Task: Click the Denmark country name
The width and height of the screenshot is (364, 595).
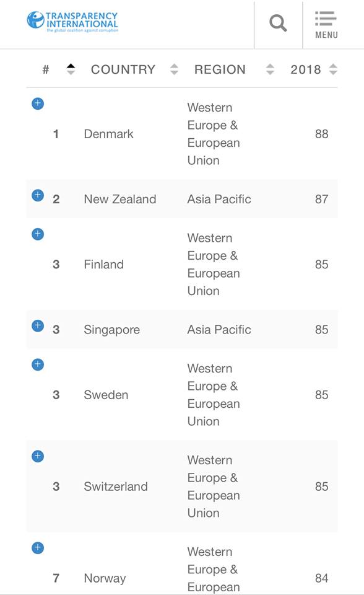Action: [109, 134]
